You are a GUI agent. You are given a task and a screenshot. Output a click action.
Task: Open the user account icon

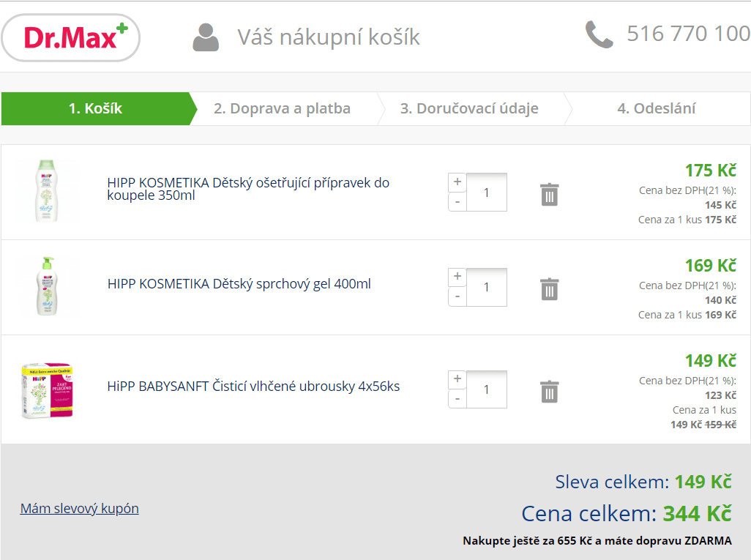(206, 37)
